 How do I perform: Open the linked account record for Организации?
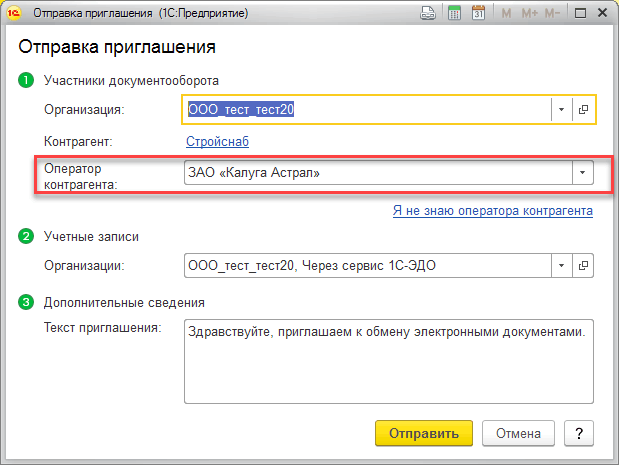point(583,265)
